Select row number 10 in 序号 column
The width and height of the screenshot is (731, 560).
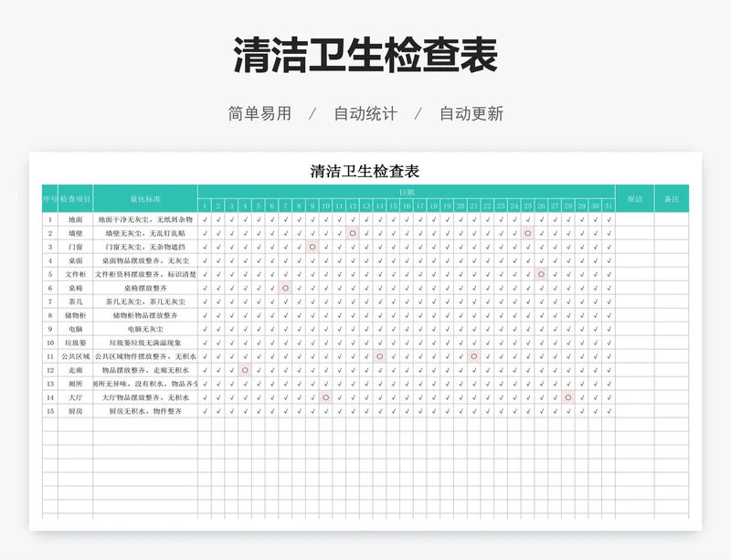(50, 343)
